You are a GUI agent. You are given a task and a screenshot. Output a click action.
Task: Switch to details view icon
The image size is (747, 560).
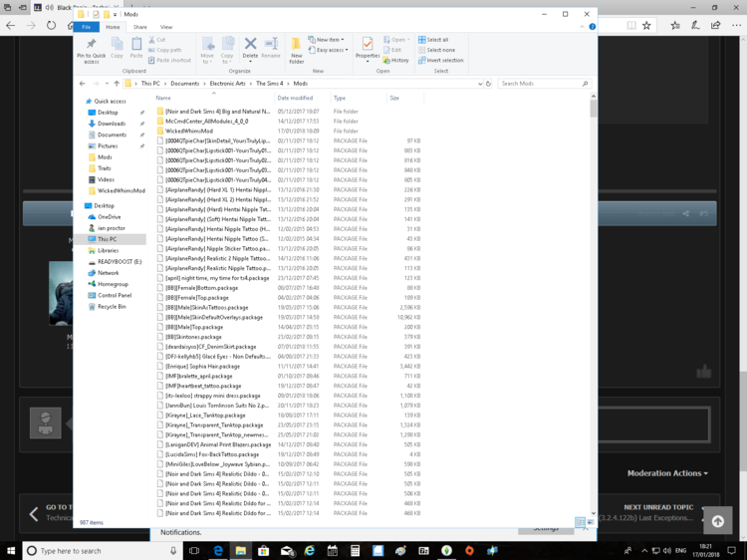click(581, 522)
